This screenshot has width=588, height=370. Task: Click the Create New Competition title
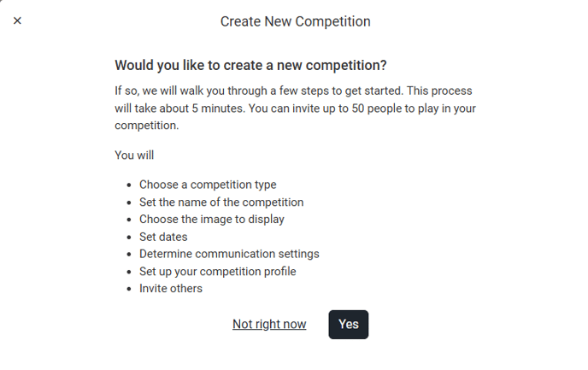pos(295,21)
